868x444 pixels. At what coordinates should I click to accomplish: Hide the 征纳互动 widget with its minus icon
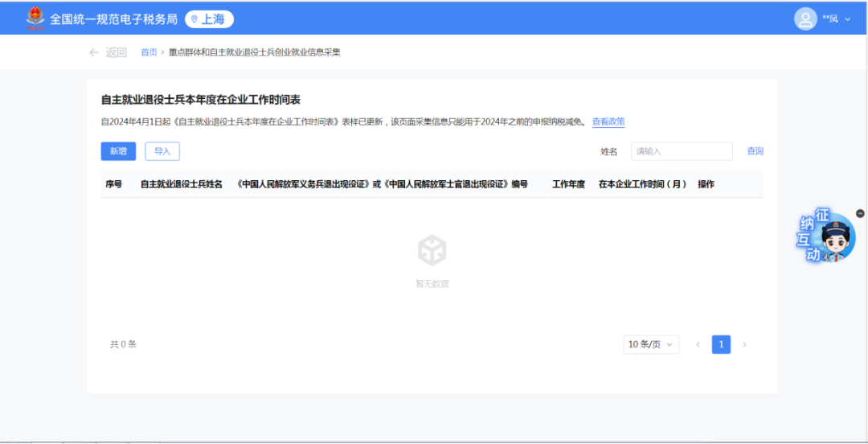tap(860, 213)
